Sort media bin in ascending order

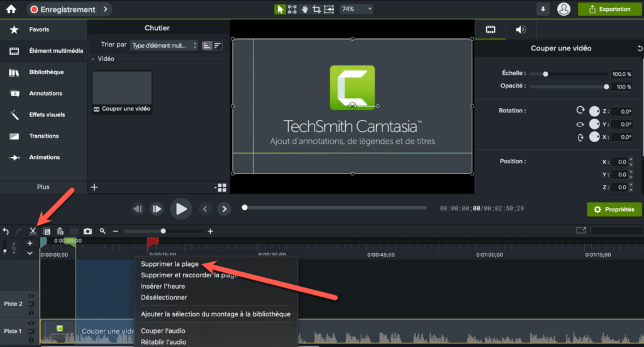point(206,46)
